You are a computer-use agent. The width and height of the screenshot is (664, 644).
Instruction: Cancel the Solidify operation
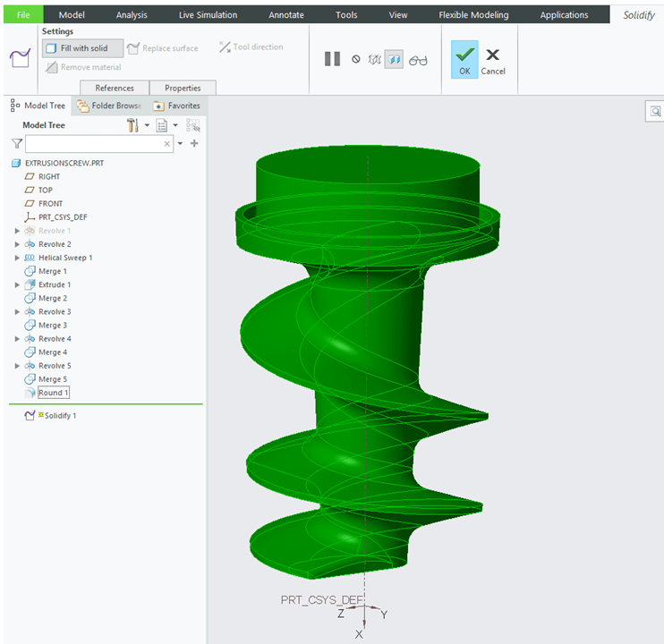[493, 59]
